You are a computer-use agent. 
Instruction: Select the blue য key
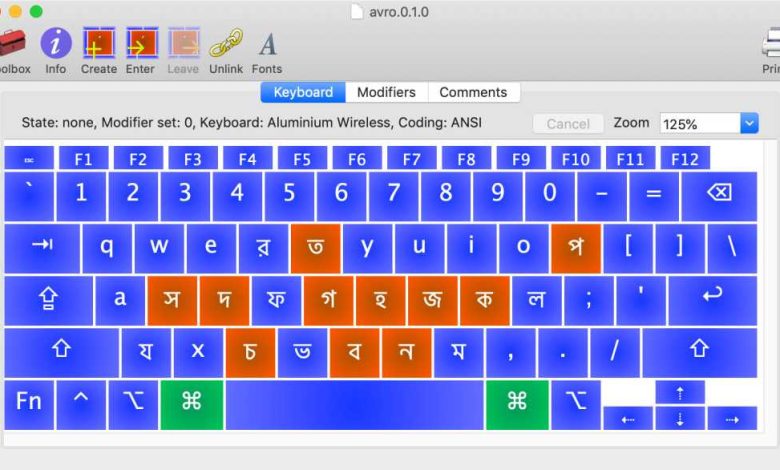pos(146,353)
